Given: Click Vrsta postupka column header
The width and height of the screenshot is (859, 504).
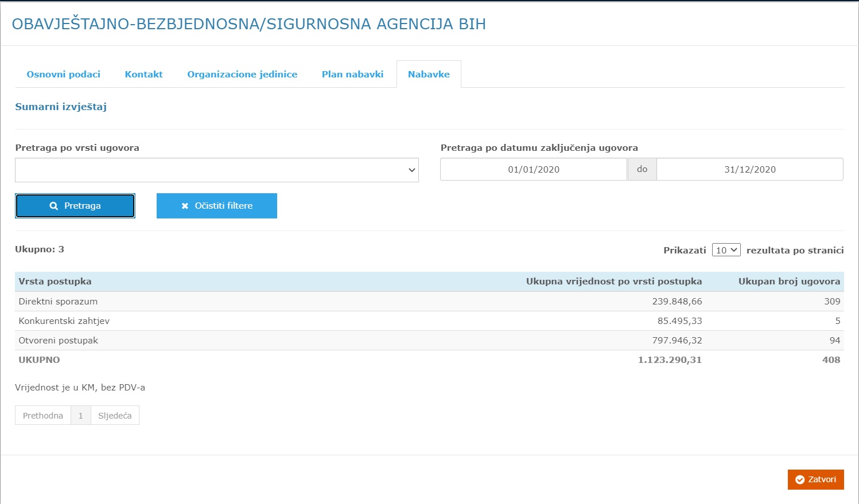Looking at the screenshot, I should coord(55,282).
